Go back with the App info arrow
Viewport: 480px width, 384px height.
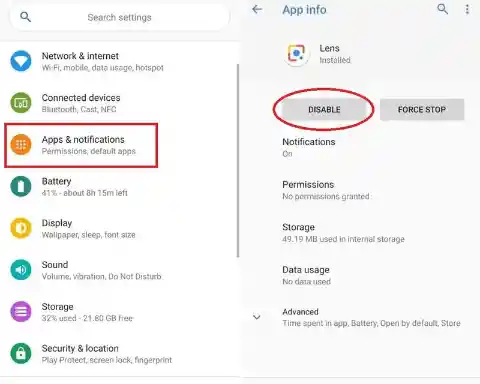257,9
